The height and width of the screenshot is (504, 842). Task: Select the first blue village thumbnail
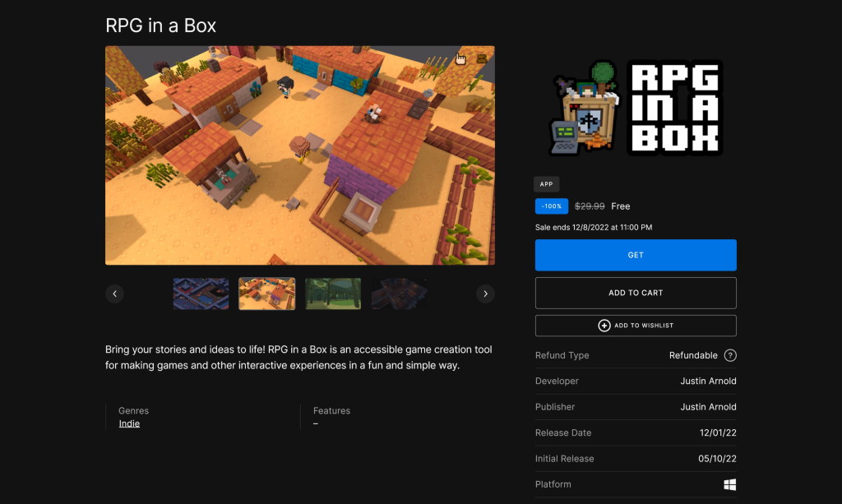click(201, 294)
